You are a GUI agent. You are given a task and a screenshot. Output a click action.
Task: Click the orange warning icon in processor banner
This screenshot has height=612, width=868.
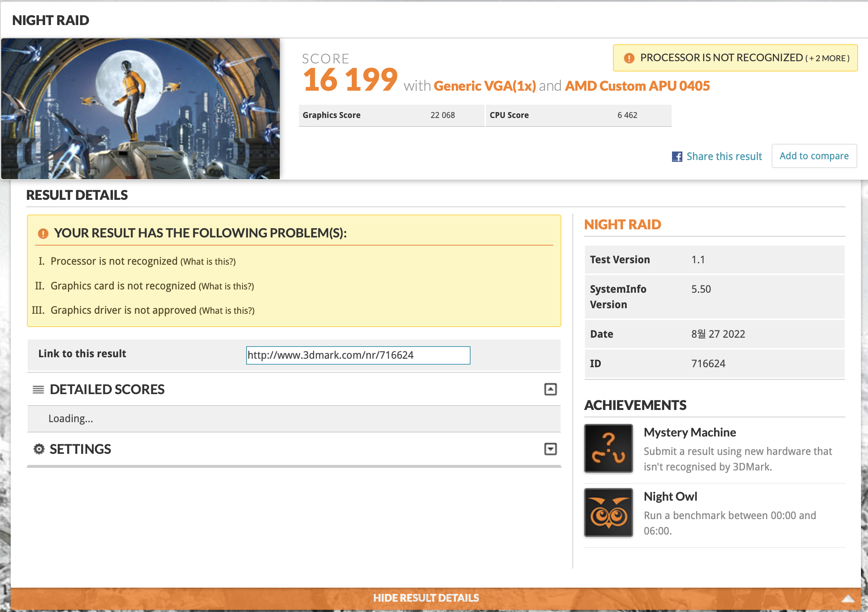(x=629, y=58)
